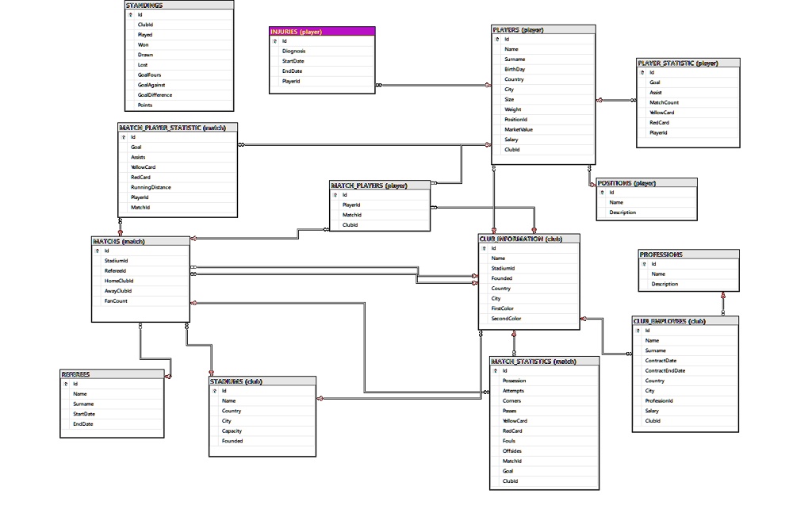Click the key icon in MATCH_PLAYERS table
Screen dimensions: 812x513
335,195
